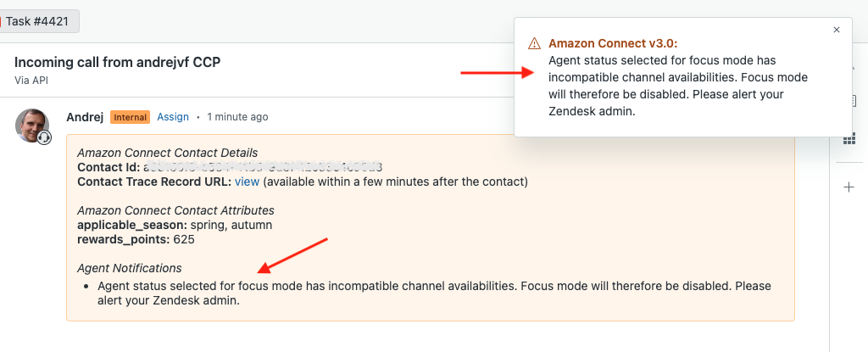
Task: Click the "Amazon Connect Contact Attributes" heading
Action: click(x=175, y=210)
